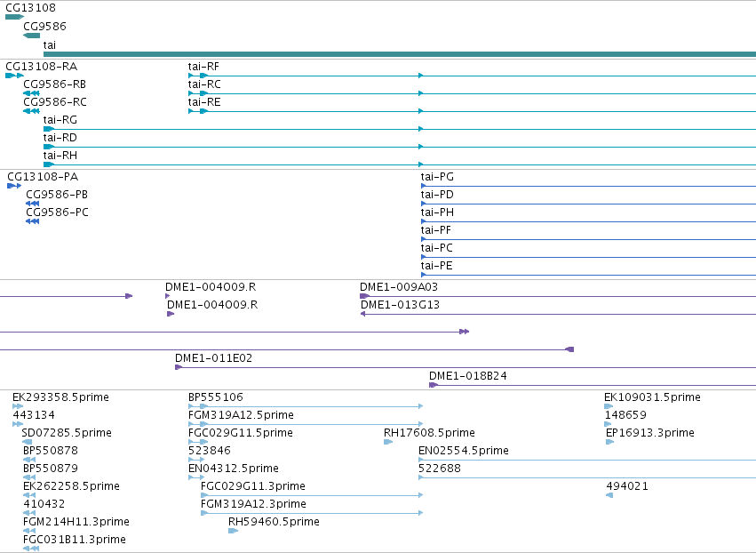
Task: Select protein tai-PH label
Action: 437,212
